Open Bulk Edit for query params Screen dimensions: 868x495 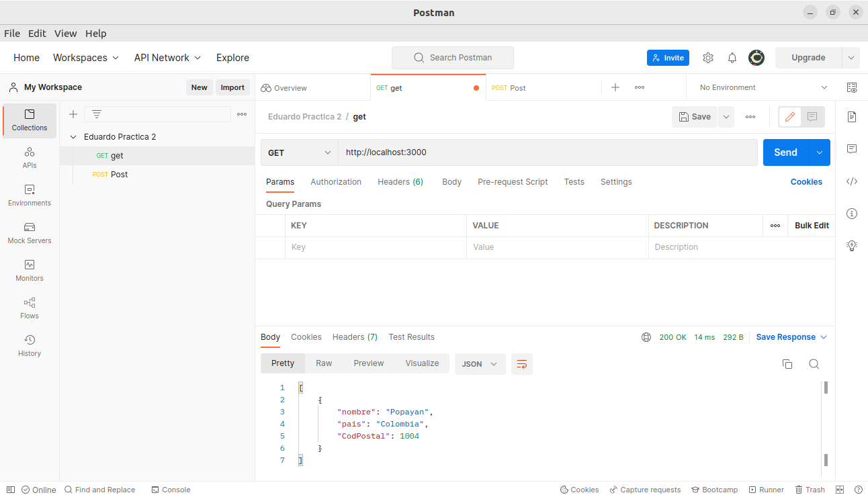[811, 225]
